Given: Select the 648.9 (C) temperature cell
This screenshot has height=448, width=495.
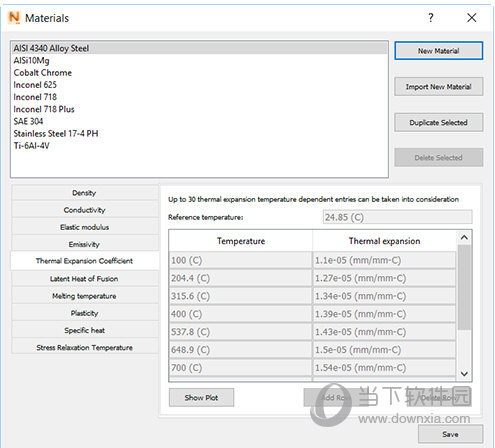Looking at the screenshot, I should coord(240,350).
